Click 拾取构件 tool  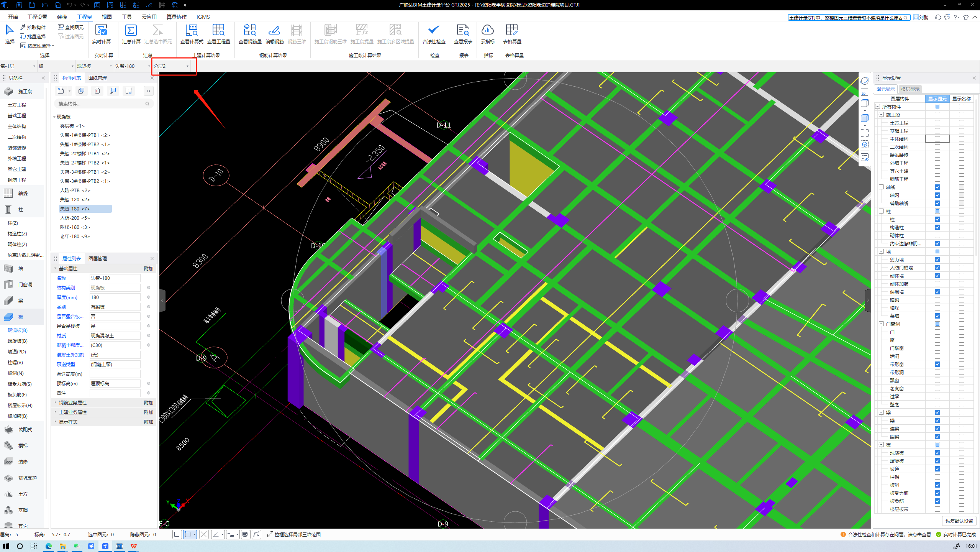pos(33,27)
